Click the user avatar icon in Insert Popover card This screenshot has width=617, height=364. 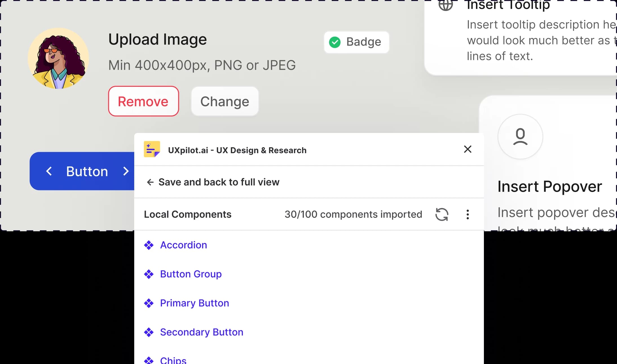pyautogui.click(x=520, y=137)
